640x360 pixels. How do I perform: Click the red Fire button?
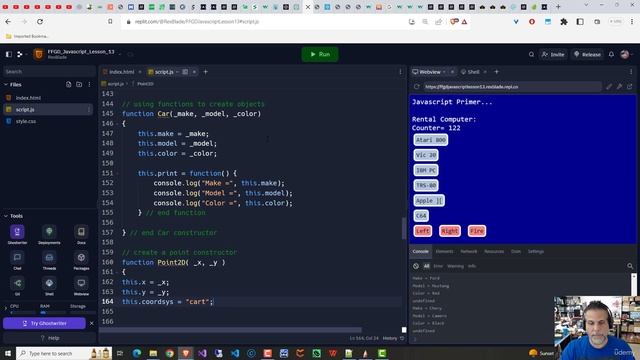point(476,231)
